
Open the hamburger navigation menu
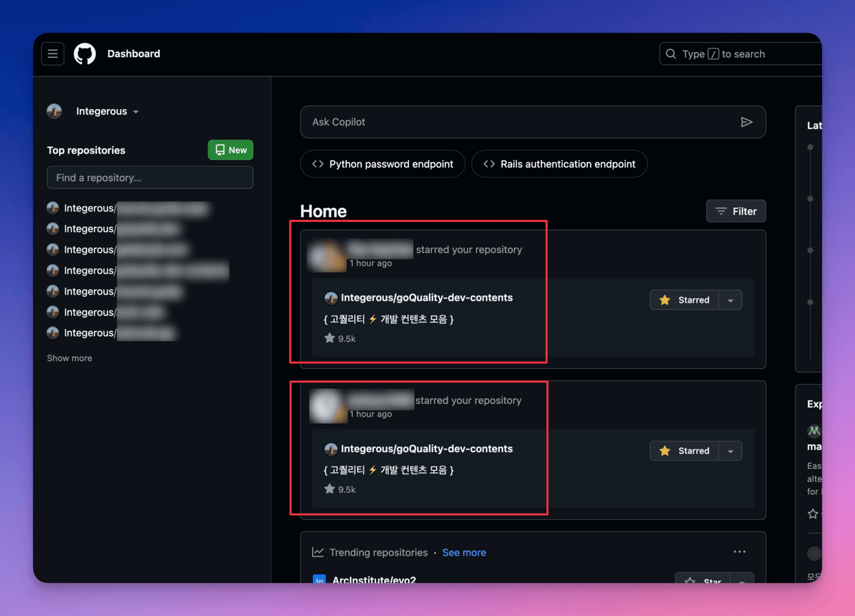[x=53, y=54]
